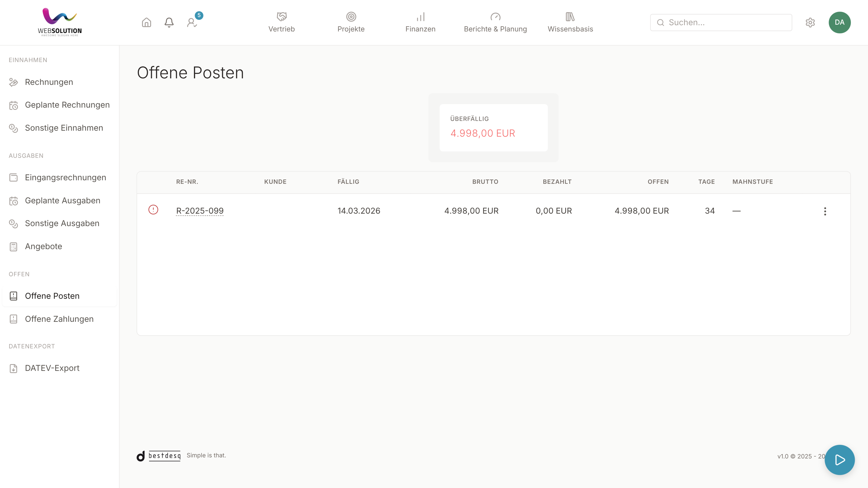
Task: Sort by RE-NR. column header
Action: pyautogui.click(x=187, y=182)
